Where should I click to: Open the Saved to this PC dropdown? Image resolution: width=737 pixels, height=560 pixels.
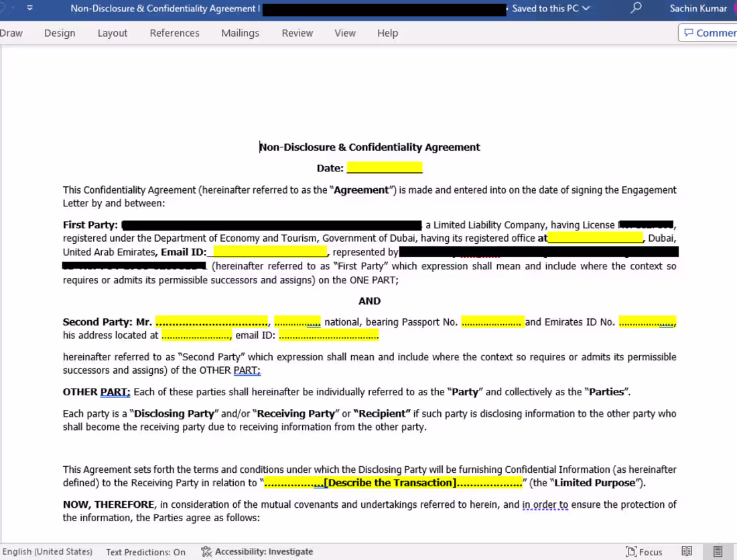pyautogui.click(x=550, y=9)
